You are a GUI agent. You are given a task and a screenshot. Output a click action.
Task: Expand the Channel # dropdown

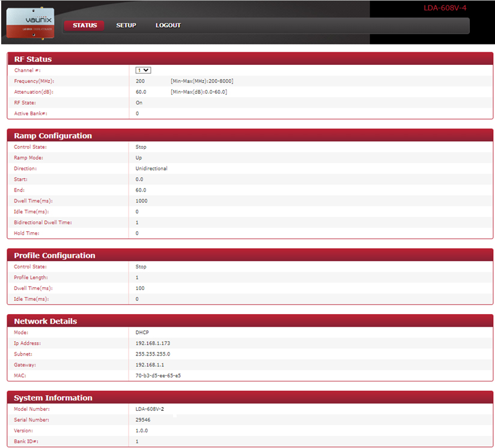pyautogui.click(x=143, y=70)
